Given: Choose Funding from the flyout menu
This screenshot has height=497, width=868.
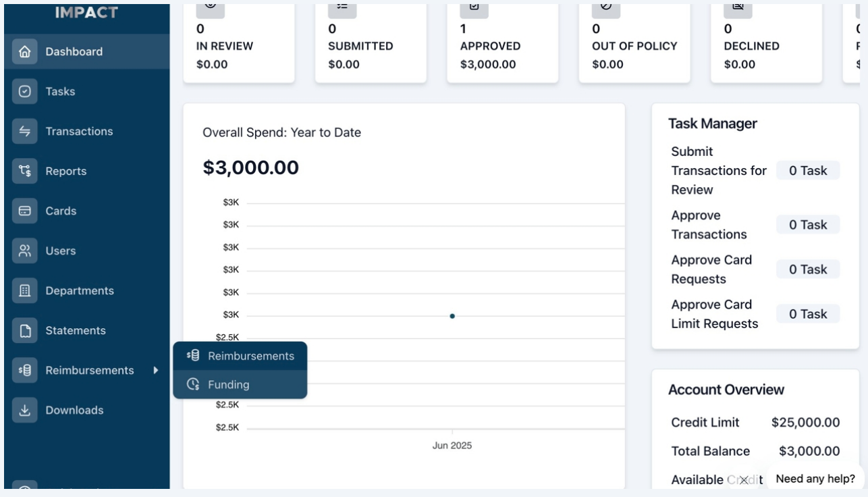Looking at the screenshot, I should [x=240, y=384].
